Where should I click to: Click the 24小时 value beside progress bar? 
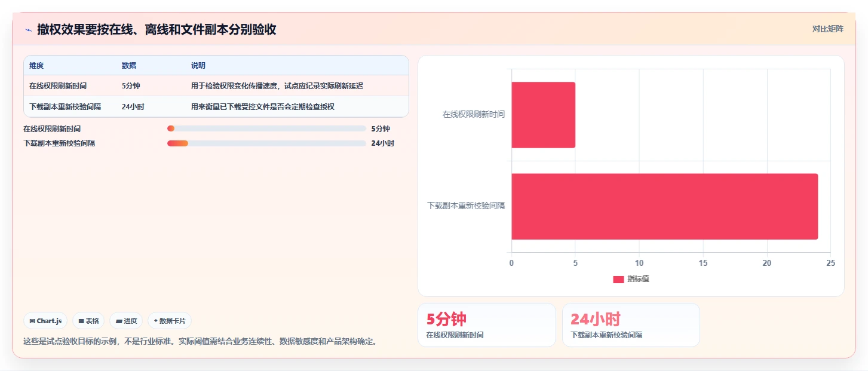(382, 143)
